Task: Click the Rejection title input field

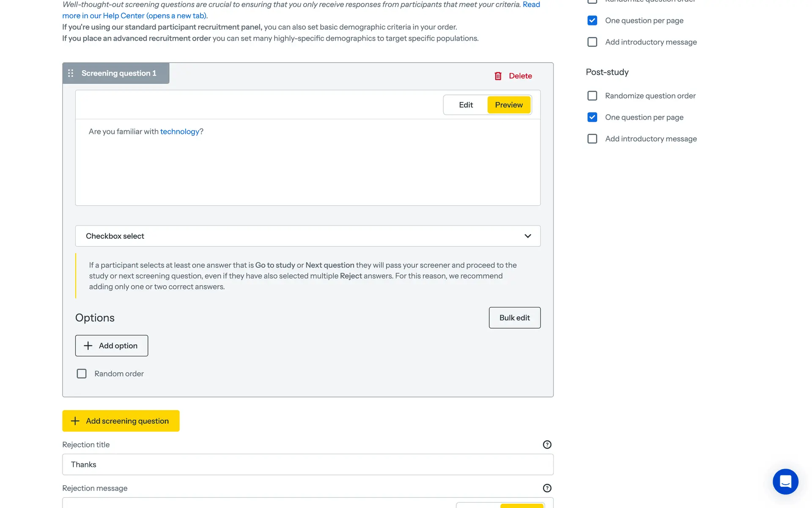Action: coord(307,464)
